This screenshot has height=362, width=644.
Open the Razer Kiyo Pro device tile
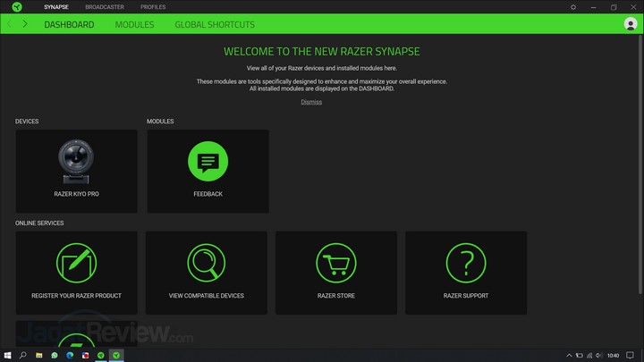point(76,171)
